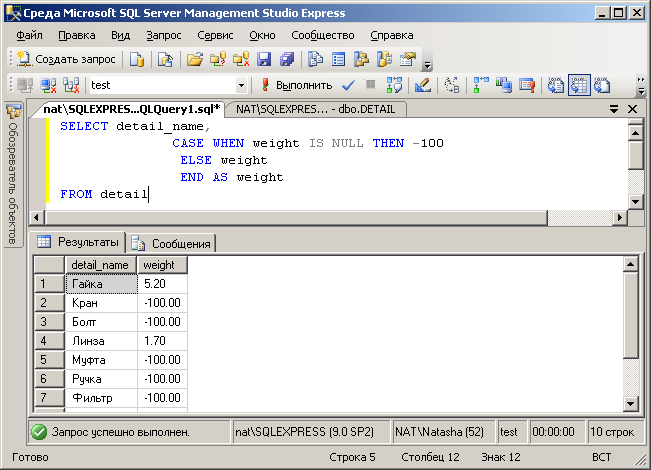Open the Вид menu
651x470 pixels.
pyautogui.click(x=120, y=35)
